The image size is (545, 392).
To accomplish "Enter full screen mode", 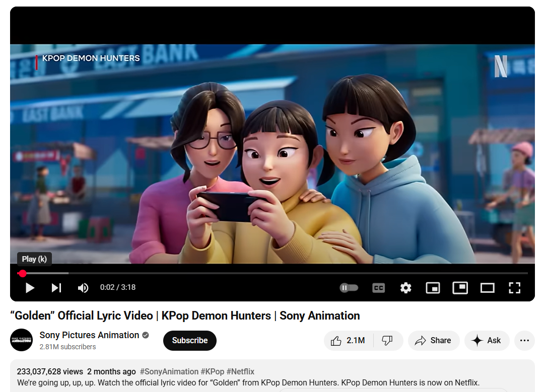I will 514,288.
